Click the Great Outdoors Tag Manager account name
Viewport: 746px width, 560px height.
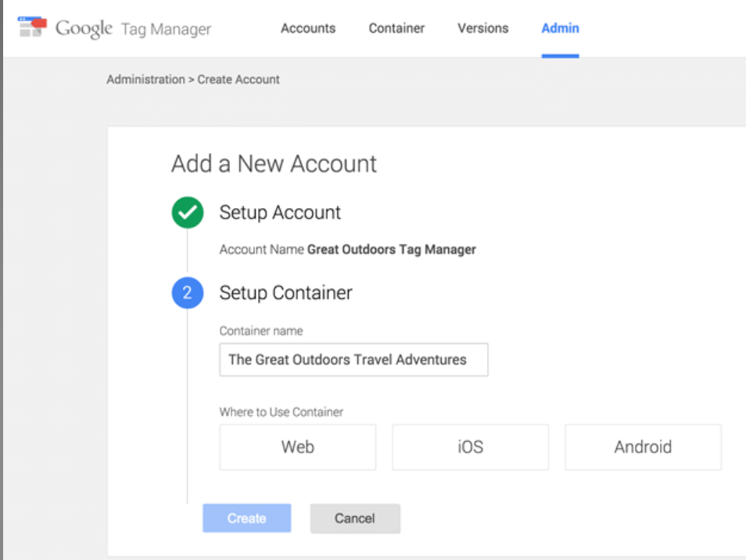coord(392,249)
